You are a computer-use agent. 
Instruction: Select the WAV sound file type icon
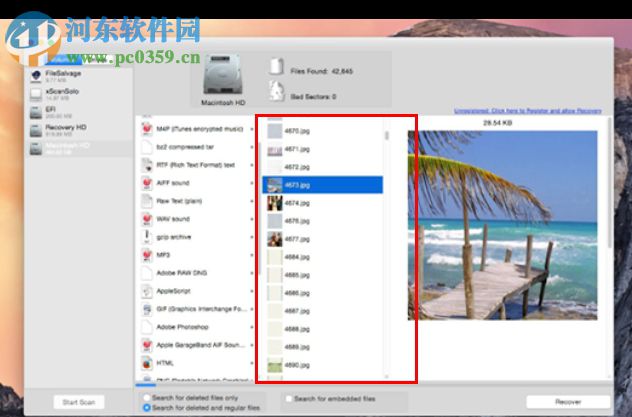tap(147, 219)
